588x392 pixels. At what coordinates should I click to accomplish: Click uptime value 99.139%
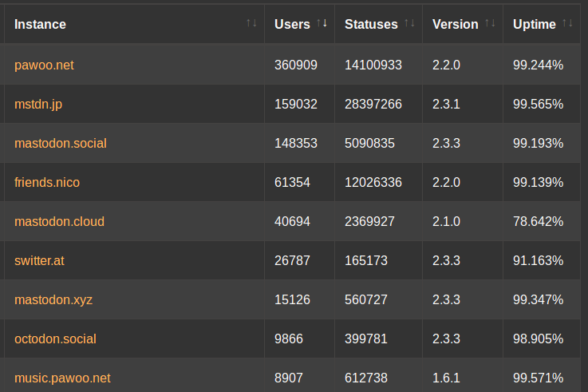[x=538, y=182]
